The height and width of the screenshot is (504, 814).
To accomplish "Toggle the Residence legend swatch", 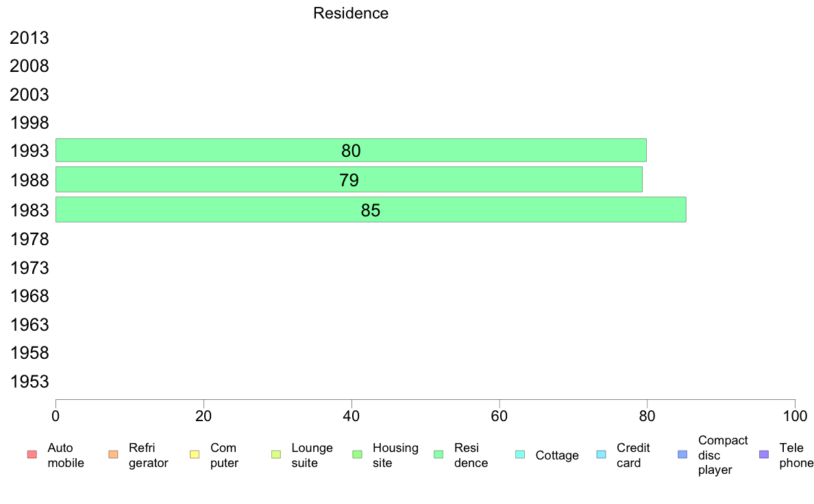I will pyautogui.click(x=439, y=455).
